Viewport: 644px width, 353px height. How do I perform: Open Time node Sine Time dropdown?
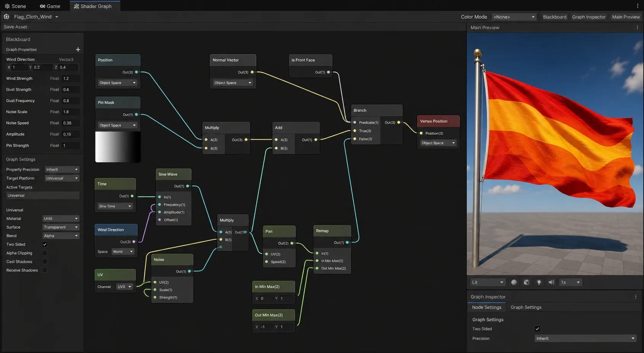[x=115, y=206]
